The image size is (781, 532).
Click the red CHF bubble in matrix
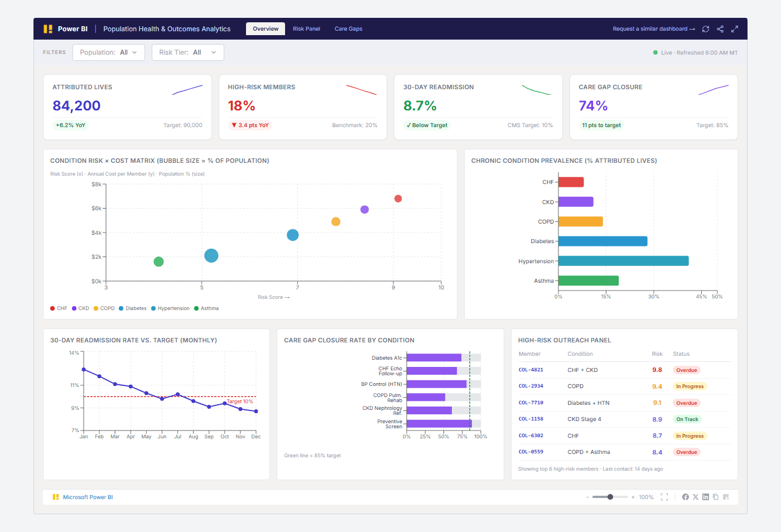pyautogui.click(x=398, y=199)
